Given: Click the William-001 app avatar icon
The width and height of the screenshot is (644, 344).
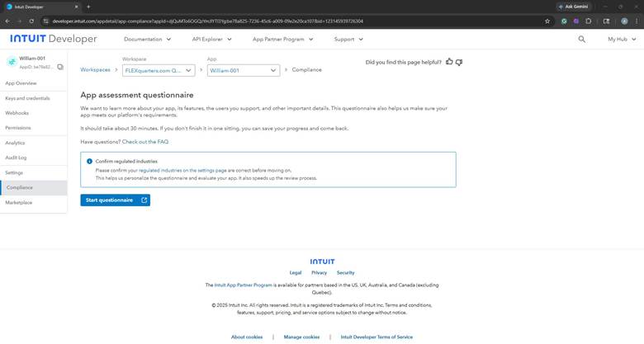Looking at the screenshot, I should (12, 62).
